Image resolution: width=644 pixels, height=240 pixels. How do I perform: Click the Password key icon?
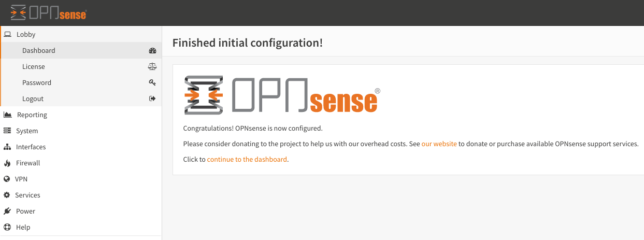[152, 83]
